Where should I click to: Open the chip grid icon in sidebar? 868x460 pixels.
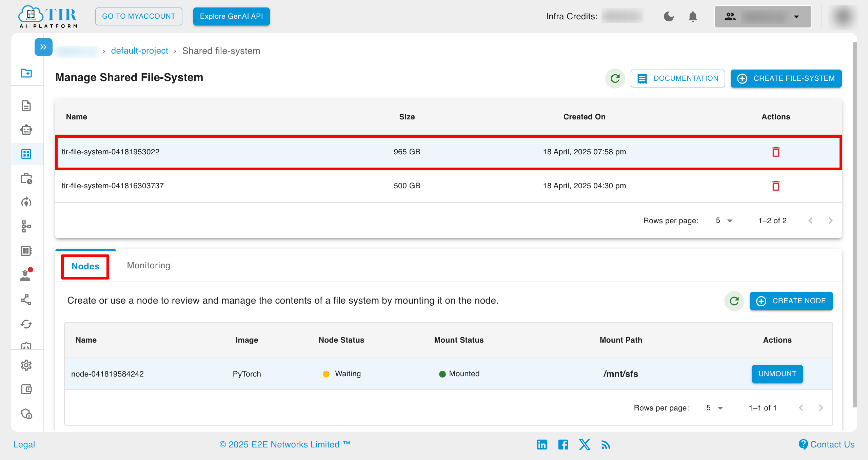[x=26, y=251]
